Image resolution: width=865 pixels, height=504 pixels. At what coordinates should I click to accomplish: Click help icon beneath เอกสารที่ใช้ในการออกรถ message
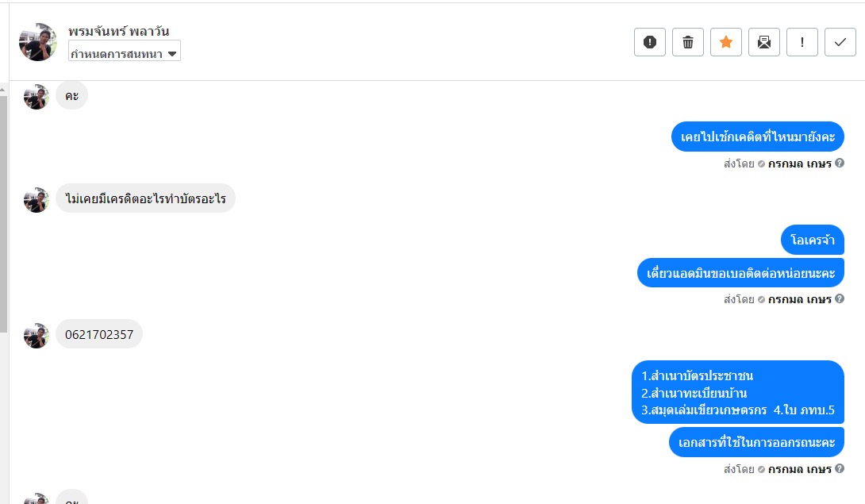click(839, 469)
